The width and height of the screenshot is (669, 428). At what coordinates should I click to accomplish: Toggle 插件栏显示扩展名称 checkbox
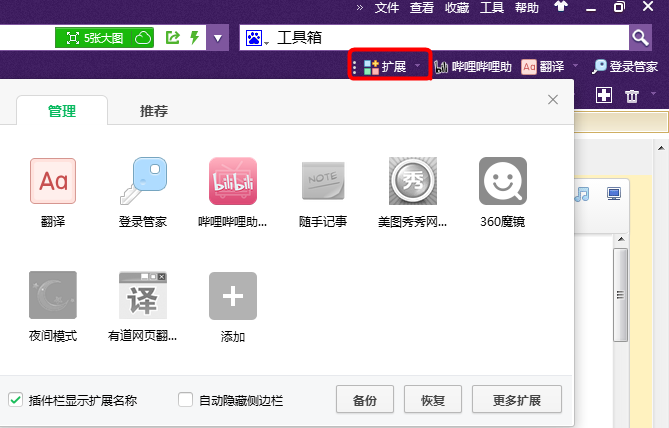16,400
